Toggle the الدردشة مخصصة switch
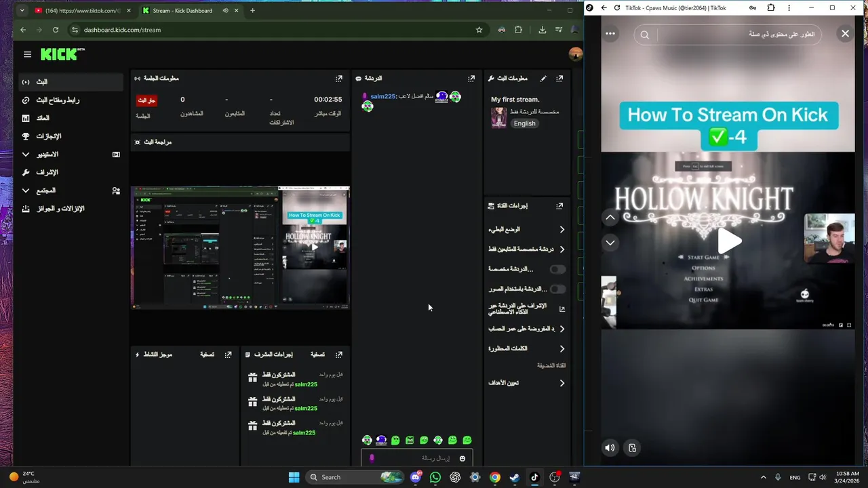Image resolution: width=868 pixels, height=488 pixels. coord(557,269)
